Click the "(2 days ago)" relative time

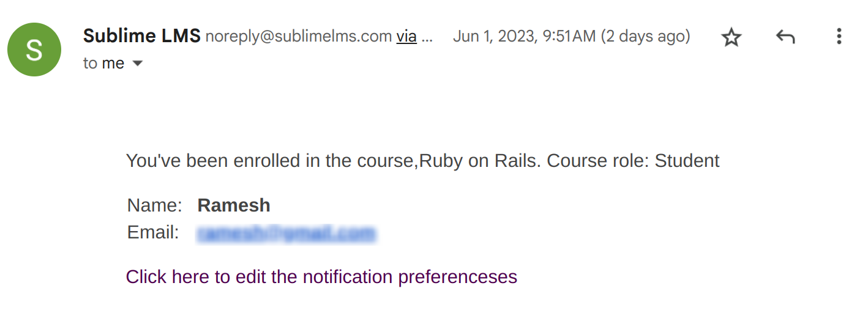click(x=645, y=37)
